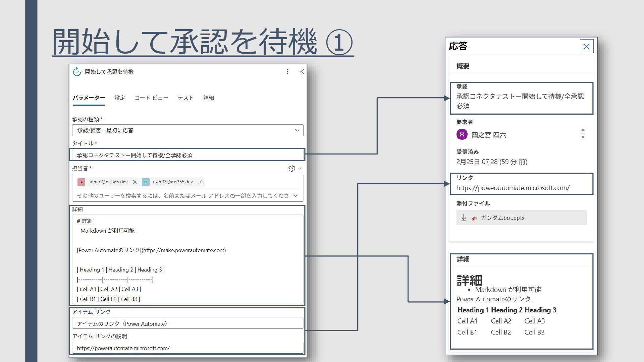Click the タイトル input field
The height and width of the screenshot is (362, 644).
click(188, 155)
